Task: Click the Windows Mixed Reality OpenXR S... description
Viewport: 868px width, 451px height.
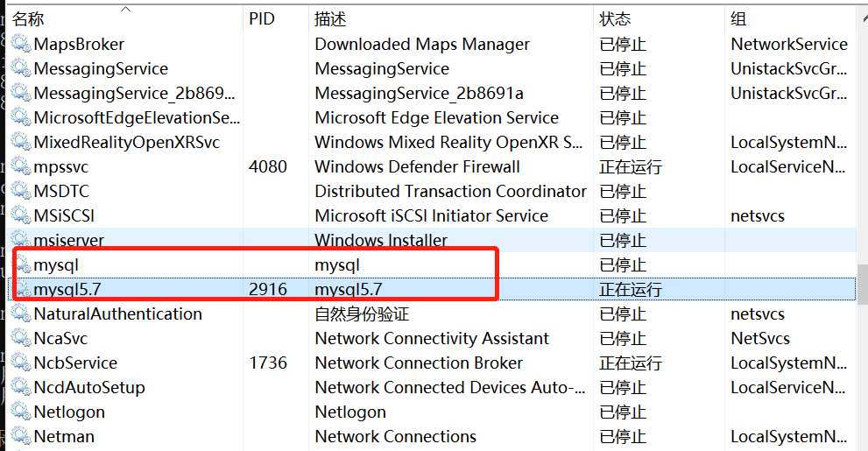Action: tap(448, 142)
